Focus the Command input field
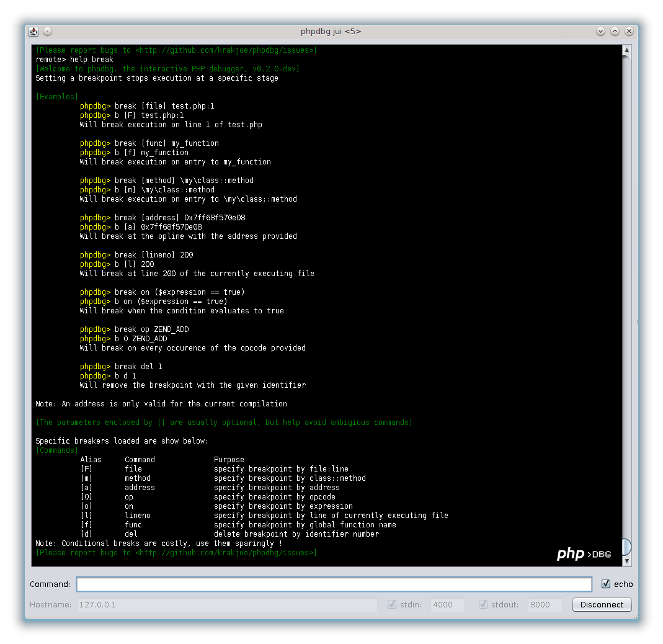 tap(334, 584)
